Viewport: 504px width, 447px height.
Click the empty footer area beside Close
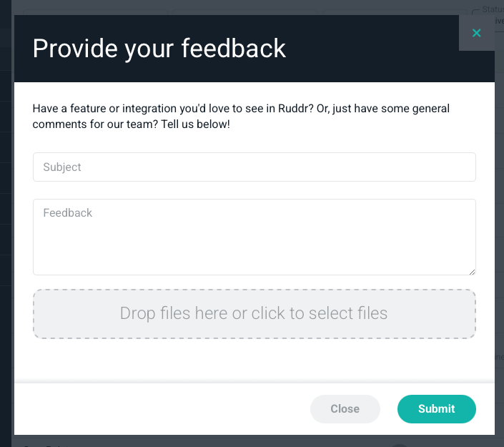(x=164, y=408)
